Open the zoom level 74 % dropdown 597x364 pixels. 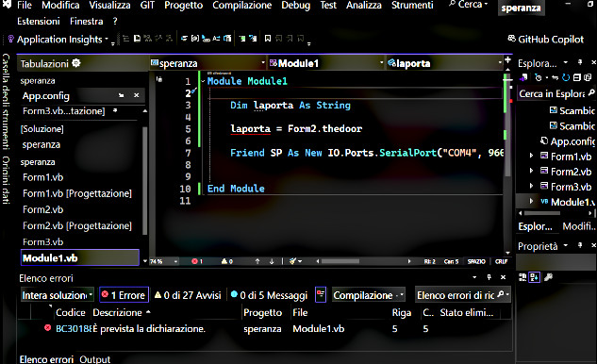click(x=164, y=261)
